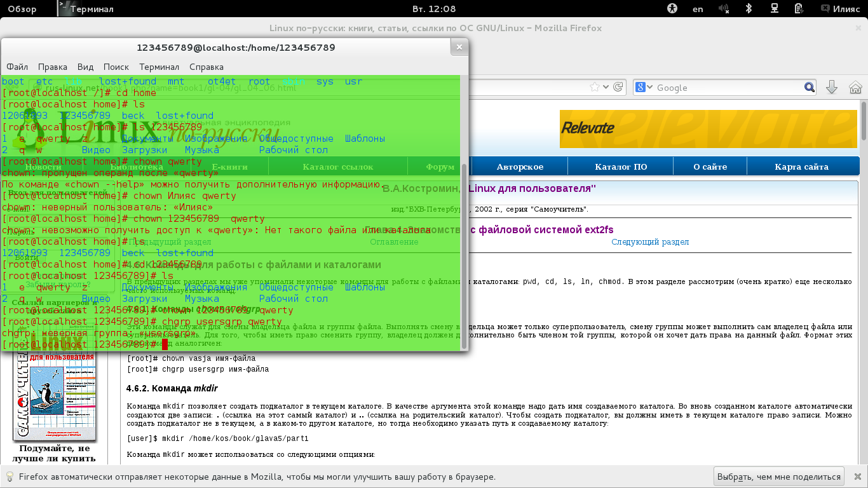Viewport: 868px width, 488px height.
Task: Open Firefox downloads arrow button
Action: click(x=831, y=88)
